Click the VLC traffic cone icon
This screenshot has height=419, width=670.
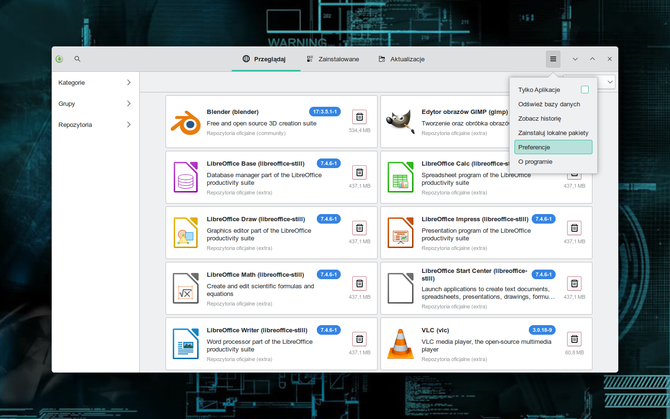pos(400,343)
